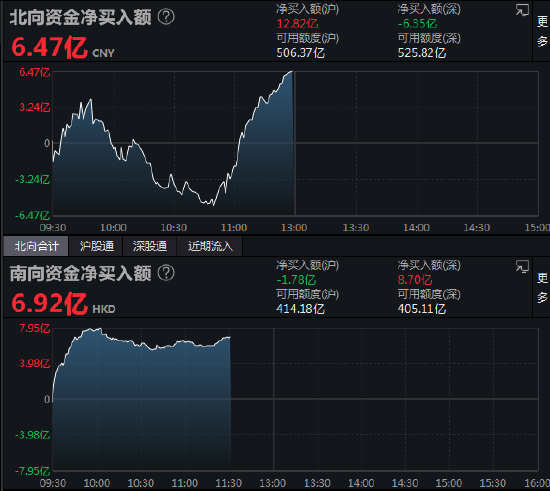Screen dimensions: 550x491
Task: Open help icon beside 北向资金净买入额
Action: point(166,16)
